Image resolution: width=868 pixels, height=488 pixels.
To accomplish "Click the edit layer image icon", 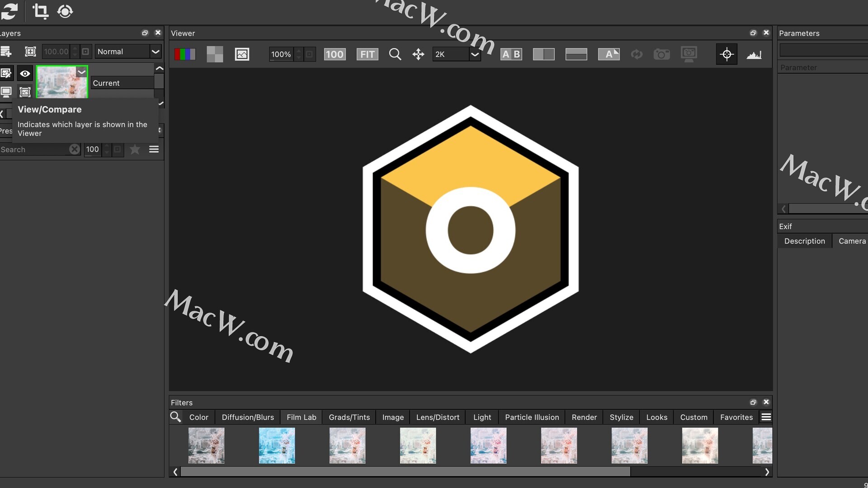I will click(6, 73).
